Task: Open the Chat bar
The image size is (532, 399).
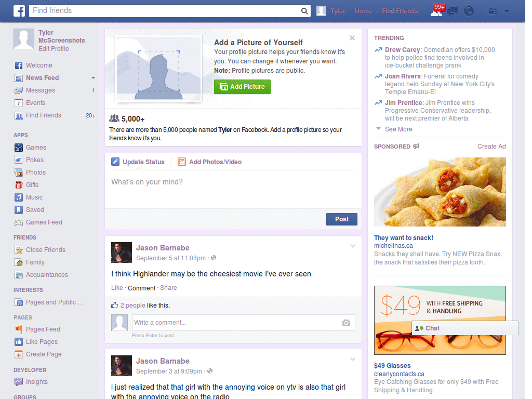Action: 465,328
